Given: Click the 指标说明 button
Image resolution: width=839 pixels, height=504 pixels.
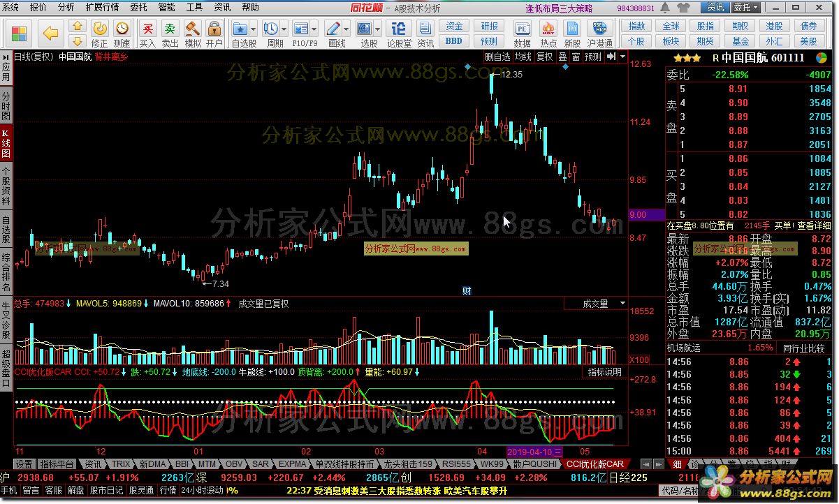Looking at the screenshot, I should tap(604, 372).
